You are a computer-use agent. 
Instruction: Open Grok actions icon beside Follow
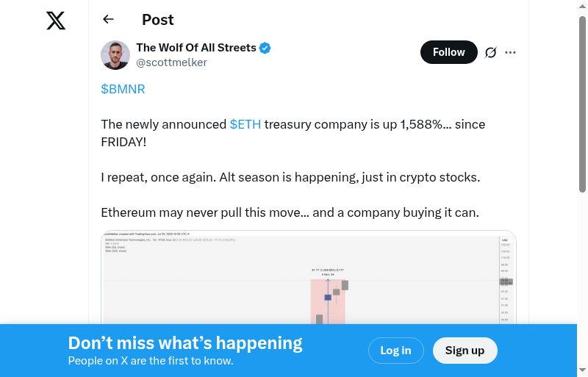pos(491,52)
